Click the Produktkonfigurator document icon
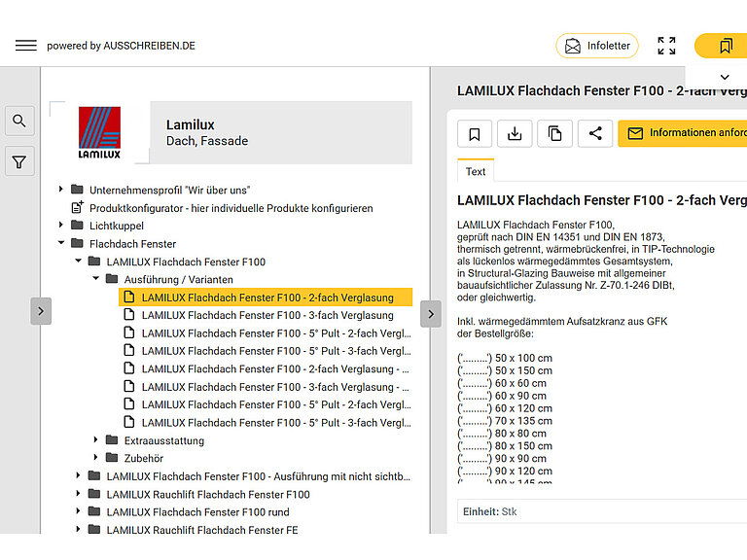The image size is (747, 560). 77,207
